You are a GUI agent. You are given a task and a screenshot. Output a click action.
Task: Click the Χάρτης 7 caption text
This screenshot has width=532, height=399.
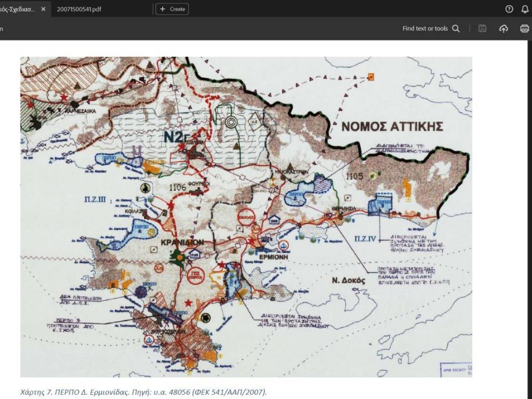point(143,392)
